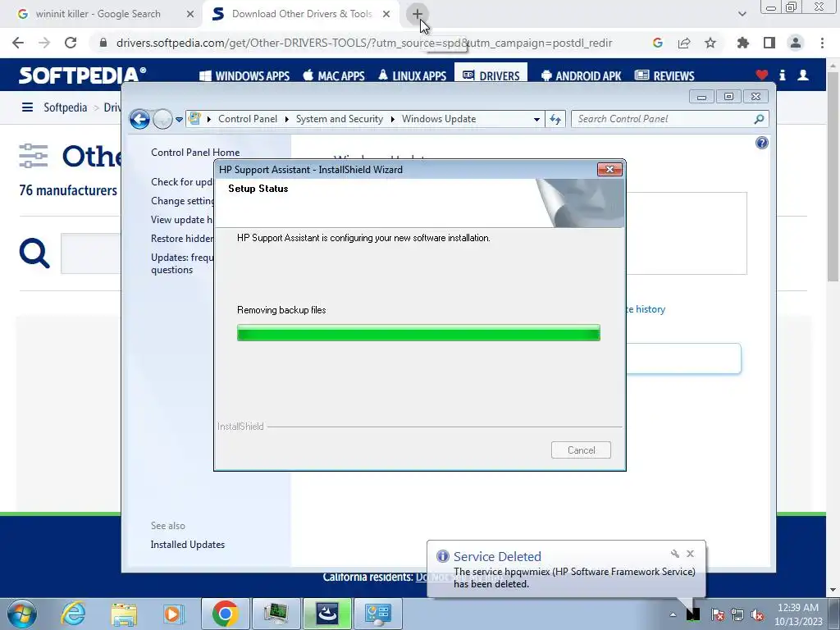This screenshot has width=840, height=630.
Task: Click the info icon in Softpedia header
Action: point(782,75)
